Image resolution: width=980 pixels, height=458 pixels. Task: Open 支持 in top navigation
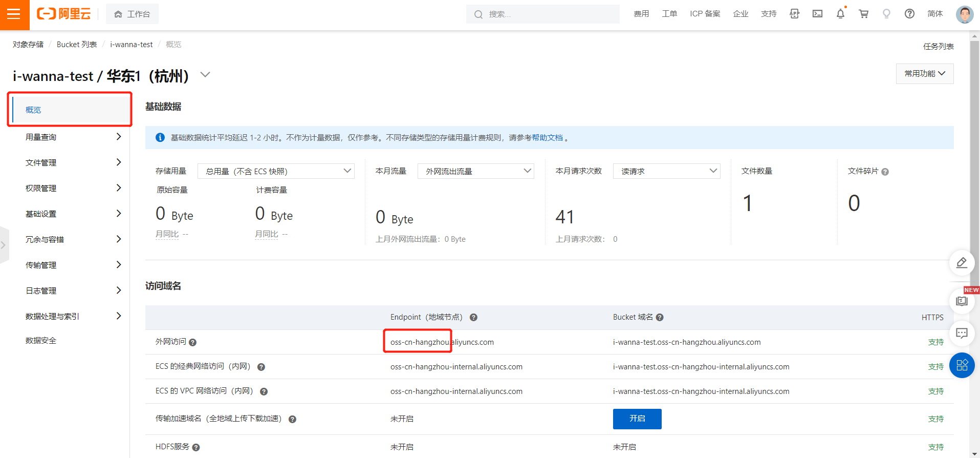tap(769, 14)
